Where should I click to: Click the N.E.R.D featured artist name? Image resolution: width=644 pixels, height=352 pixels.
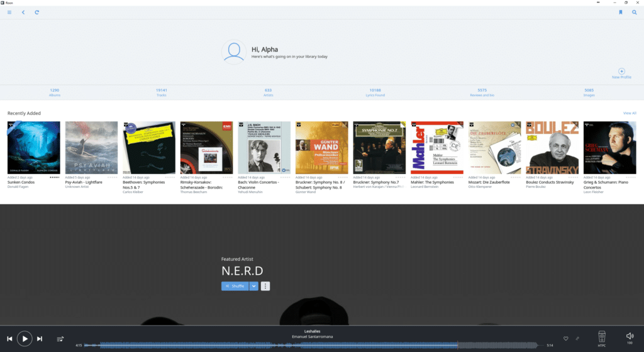click(x=242, y=271)
